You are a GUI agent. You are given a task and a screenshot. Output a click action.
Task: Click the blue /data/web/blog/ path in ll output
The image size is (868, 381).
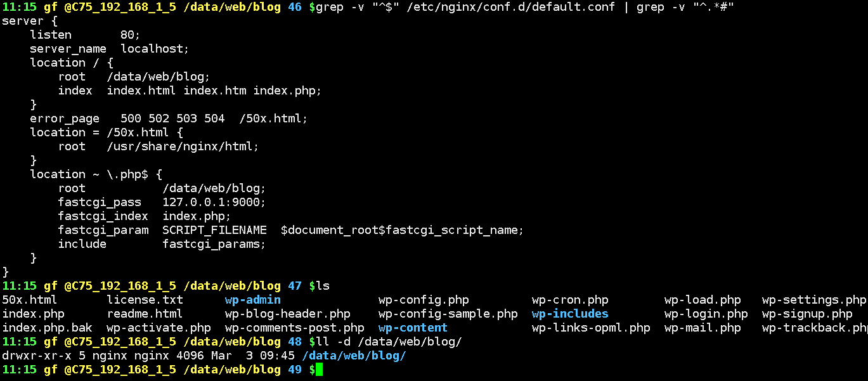click(x=354, y=356)
